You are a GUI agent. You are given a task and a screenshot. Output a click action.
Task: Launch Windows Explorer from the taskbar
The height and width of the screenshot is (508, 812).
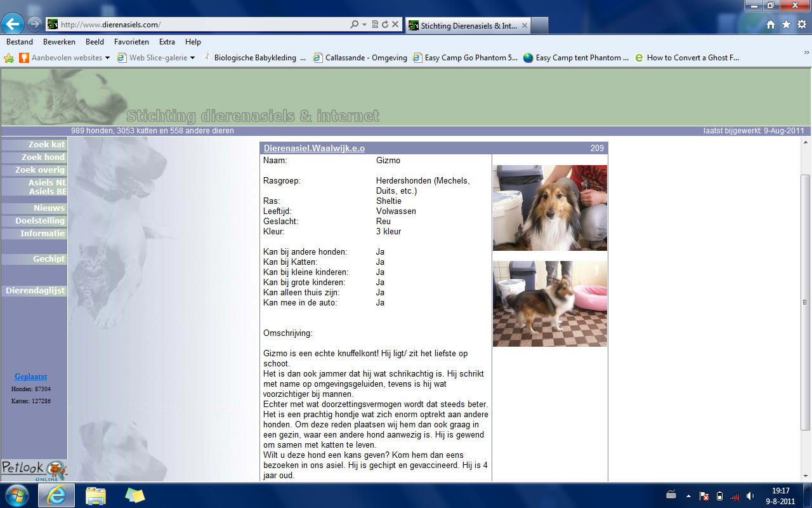[x=96, y=495]
